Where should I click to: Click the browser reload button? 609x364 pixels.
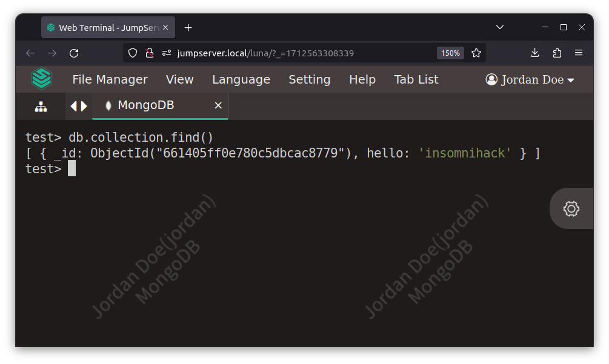click(x=74, y=53)
